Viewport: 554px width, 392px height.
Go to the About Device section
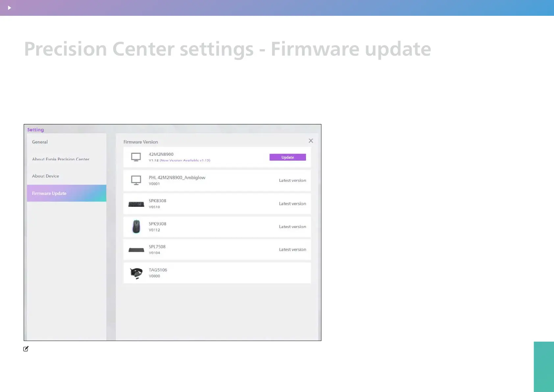[x=45, y=176]
